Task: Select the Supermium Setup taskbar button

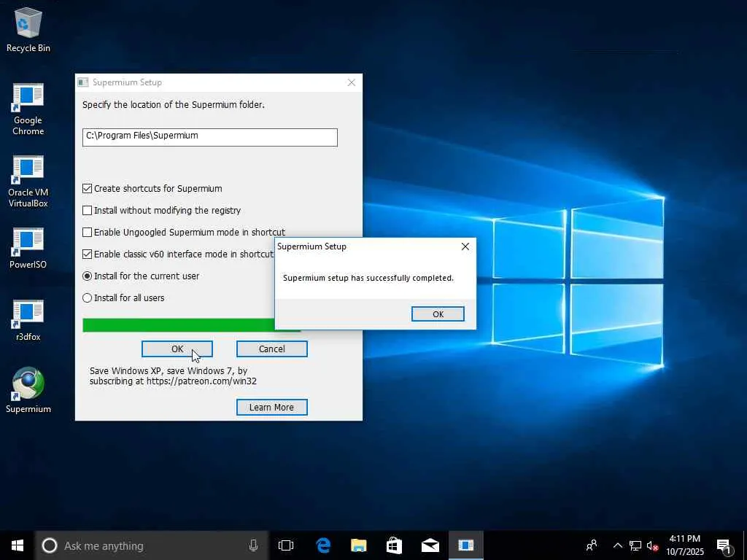Action: coord(466,545)
